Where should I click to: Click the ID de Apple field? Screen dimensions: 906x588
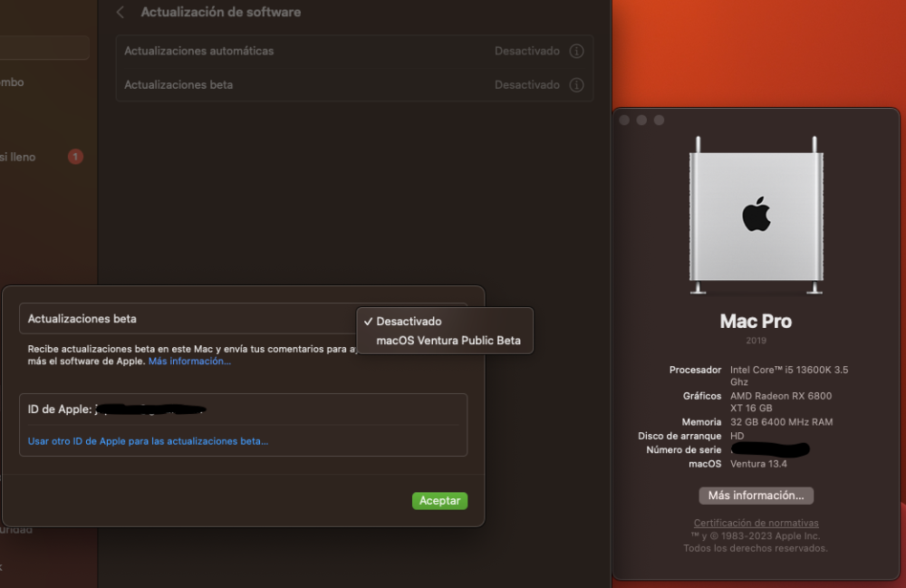243,409
